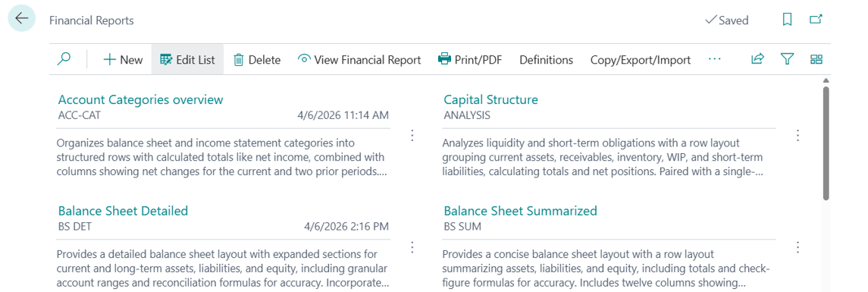Open options for Account Categories overview

412,135
